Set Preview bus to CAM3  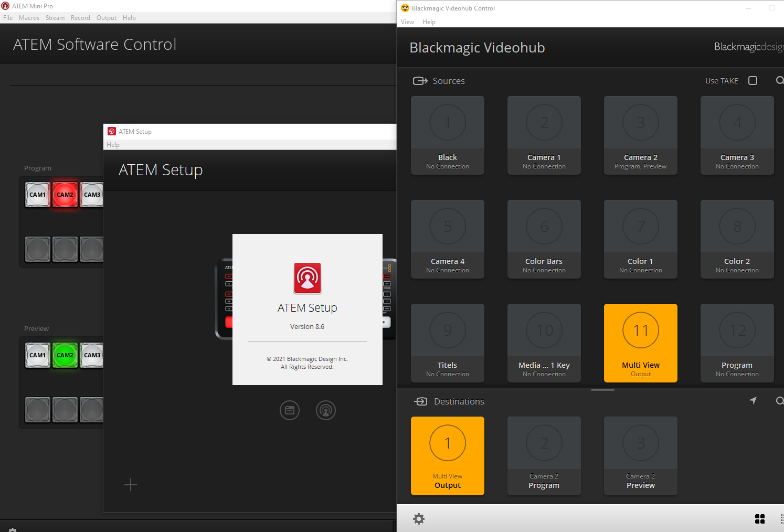coord(92,355)
